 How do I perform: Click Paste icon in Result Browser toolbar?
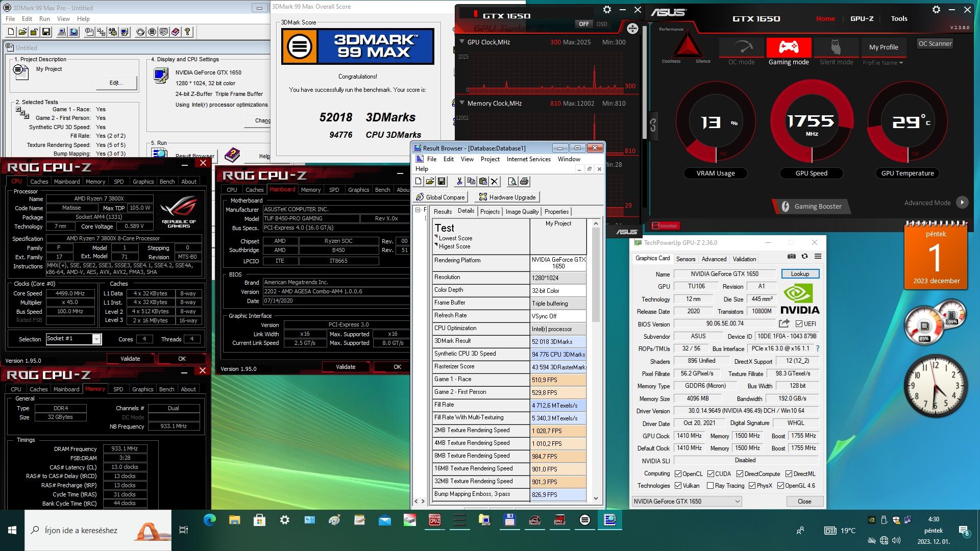tap(482, 181)
